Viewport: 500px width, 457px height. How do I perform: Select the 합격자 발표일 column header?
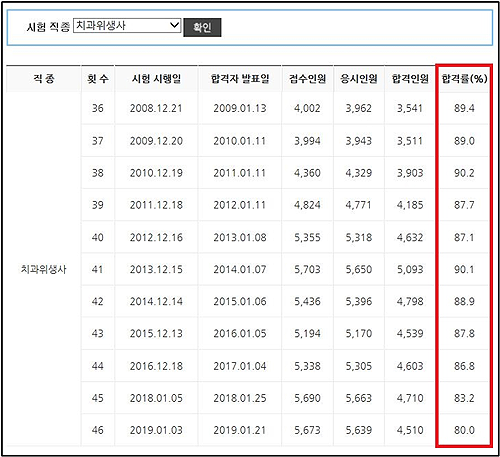tap(240, 79)
